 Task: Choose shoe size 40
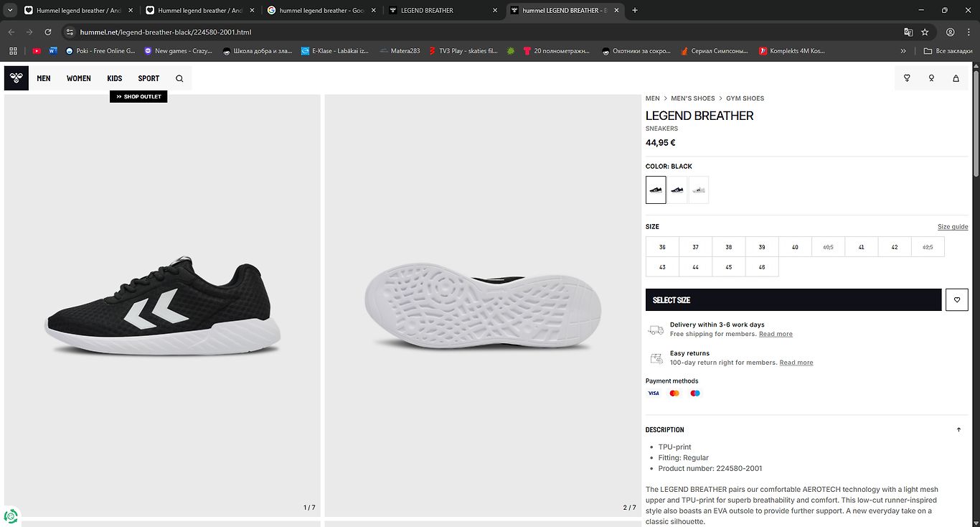(x=795, y=247)
